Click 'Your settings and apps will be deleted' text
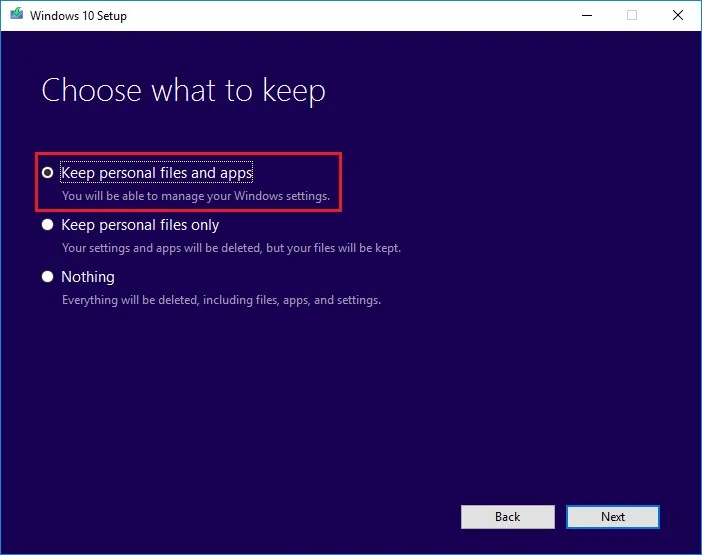This screenshot has height=555, width=702. point(231,248)
